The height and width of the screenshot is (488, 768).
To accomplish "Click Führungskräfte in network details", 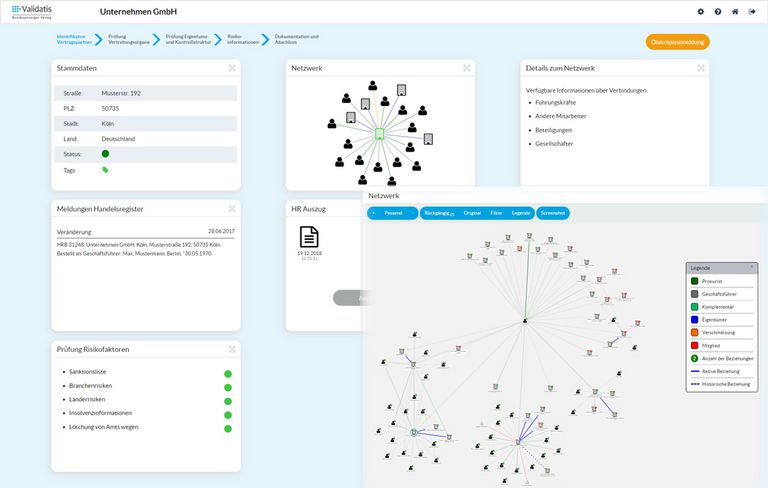I will [555, 102].
